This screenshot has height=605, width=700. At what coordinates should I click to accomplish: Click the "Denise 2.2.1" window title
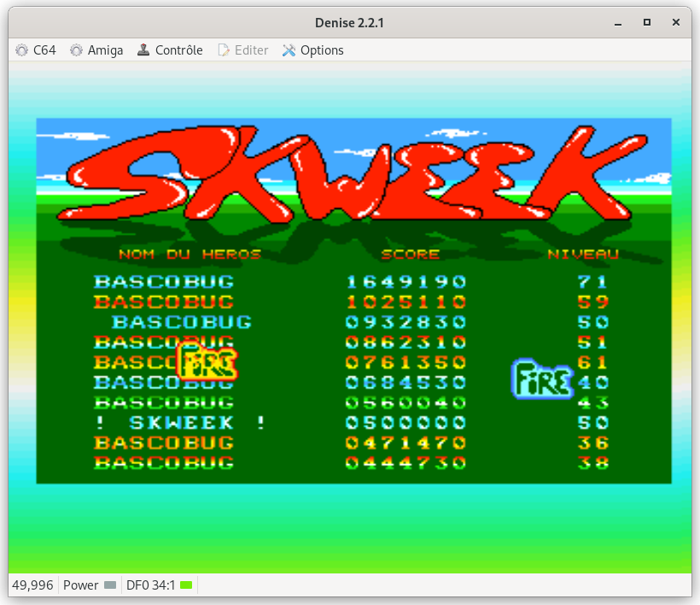click(x=349, y=23)
